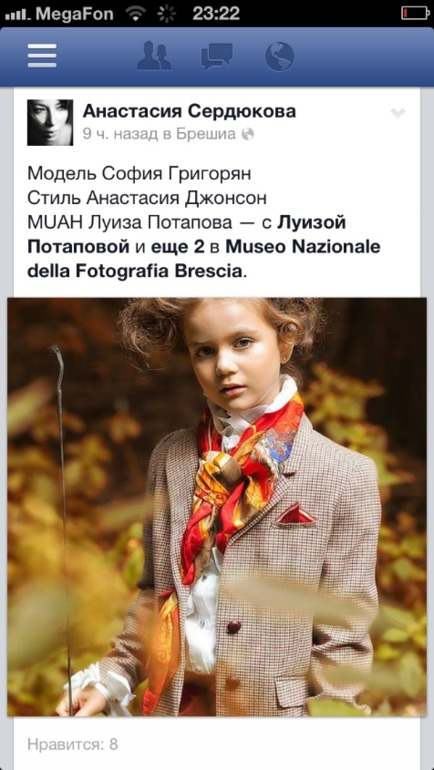The height and width of the screenshot is (770, 434).
Task: Open the hamburger side menu
Action: click(x=42, y=56)
